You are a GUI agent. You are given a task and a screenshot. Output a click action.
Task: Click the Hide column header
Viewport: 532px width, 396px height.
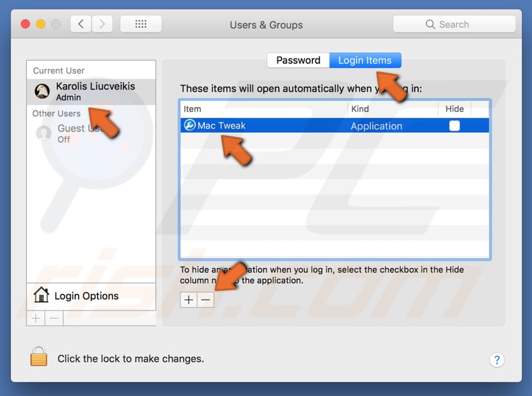click(x=455, y=108)
